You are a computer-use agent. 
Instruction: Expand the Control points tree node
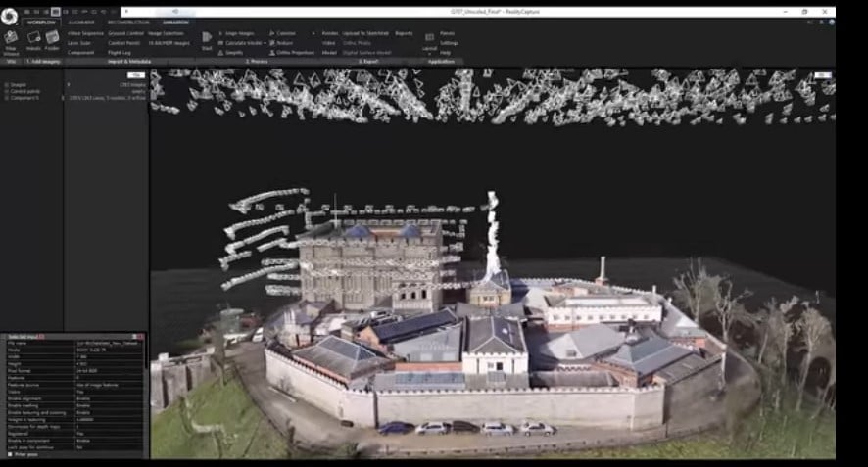coord(5,91)
